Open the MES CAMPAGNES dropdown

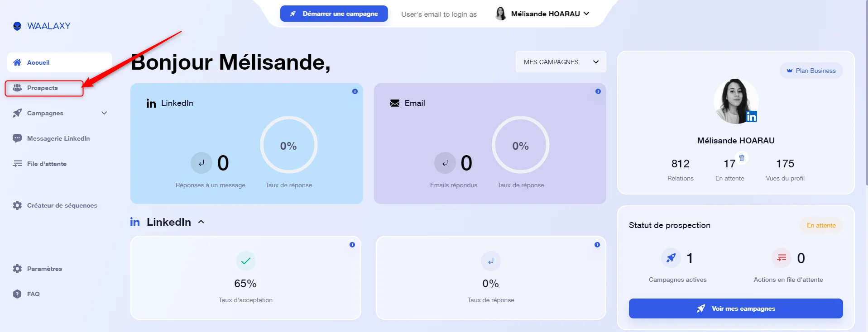point(561,62)
